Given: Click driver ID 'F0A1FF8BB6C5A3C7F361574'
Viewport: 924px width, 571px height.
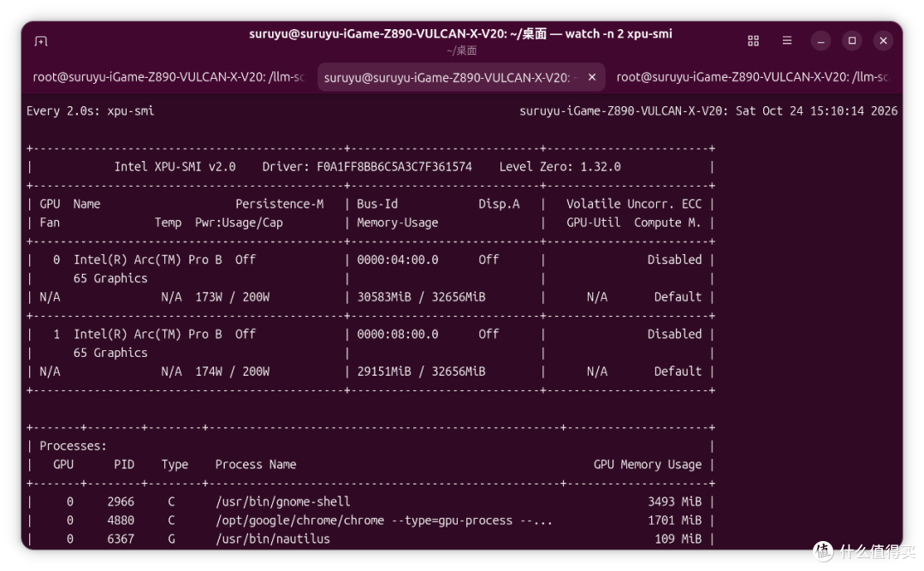Looking at the screenshot, I should tap(394, 167).
